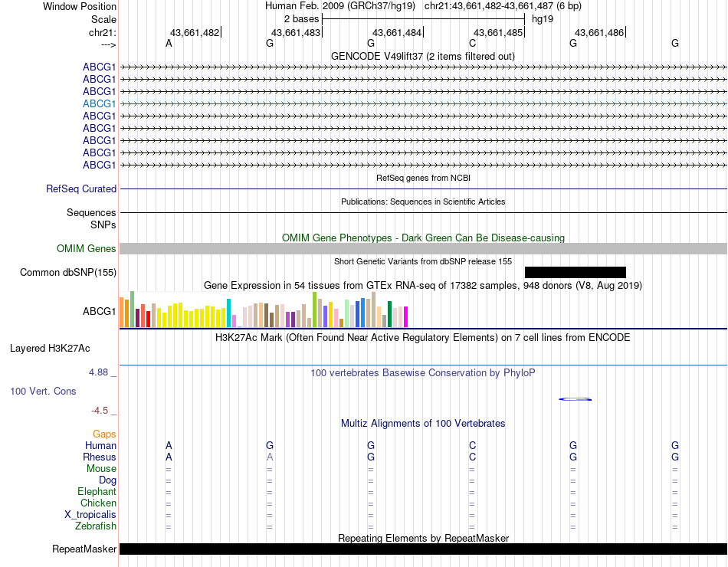Click 'Repeating Elements by RepeatMasker' title

[x=423, y=538]
